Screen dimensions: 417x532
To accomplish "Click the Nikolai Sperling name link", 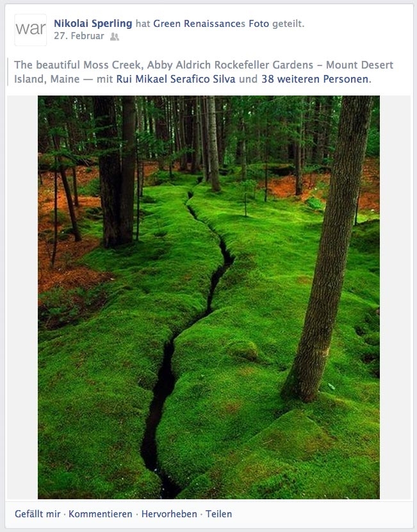I will pyautogui.click(x=93, y=24).
